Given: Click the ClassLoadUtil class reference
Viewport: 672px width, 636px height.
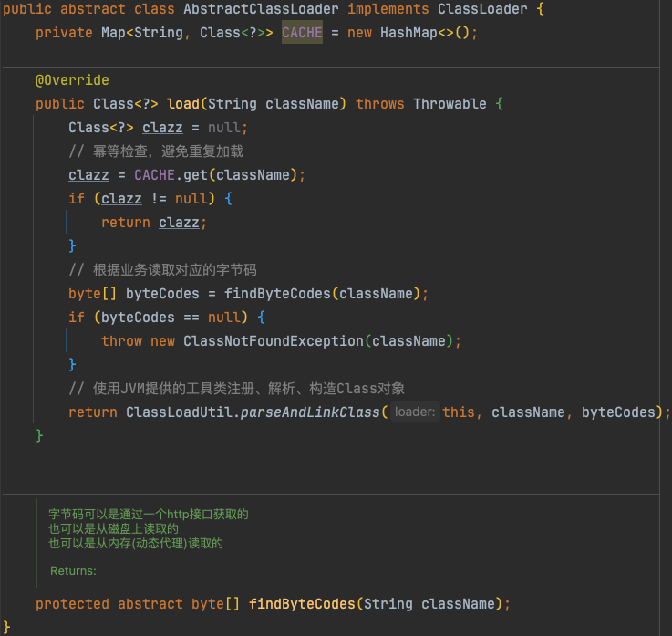Looking at the screenshot, I should 179,412.
